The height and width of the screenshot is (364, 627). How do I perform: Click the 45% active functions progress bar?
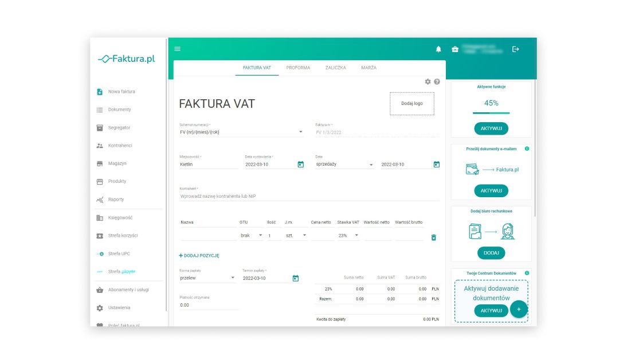(491, 113)
